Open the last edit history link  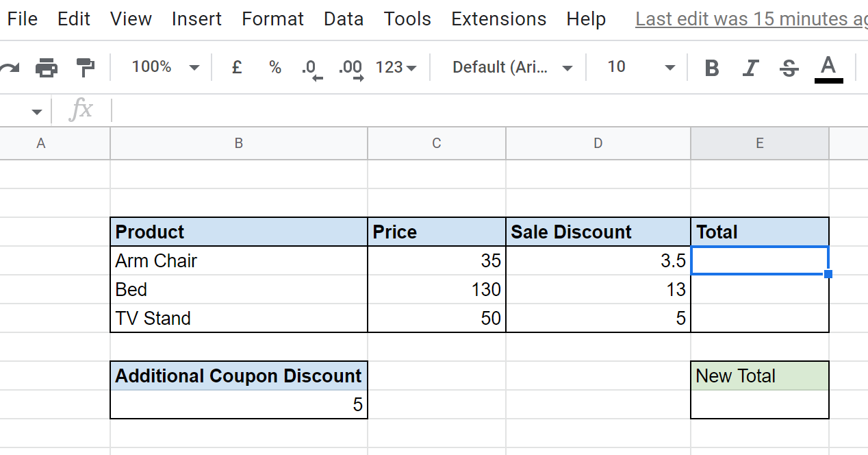752,19
